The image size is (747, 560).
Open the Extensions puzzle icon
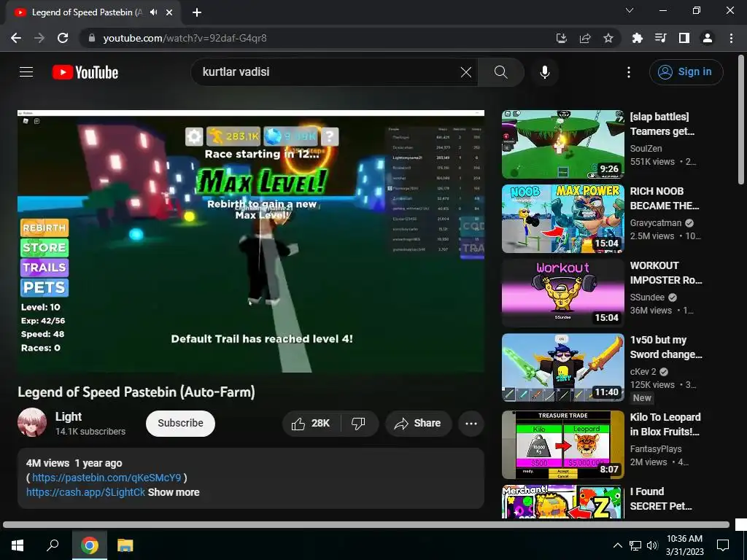pos(637,38)
